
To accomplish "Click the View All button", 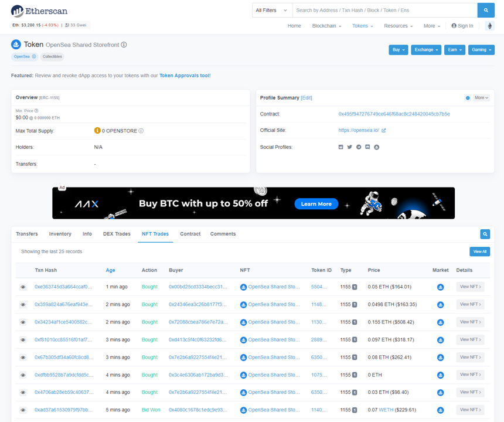I will tap(479, 251).
